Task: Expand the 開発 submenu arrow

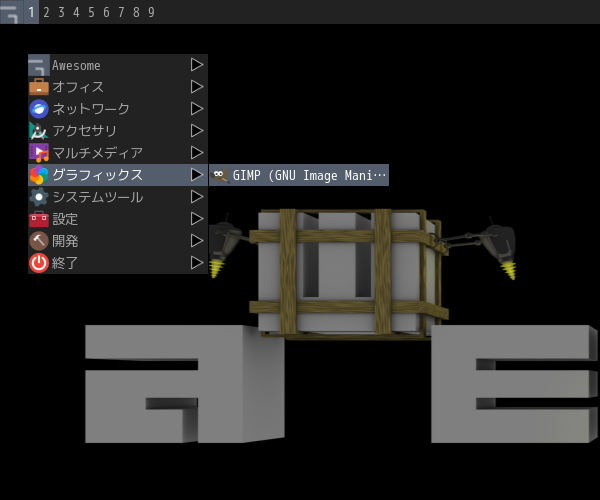Action: 197,241
